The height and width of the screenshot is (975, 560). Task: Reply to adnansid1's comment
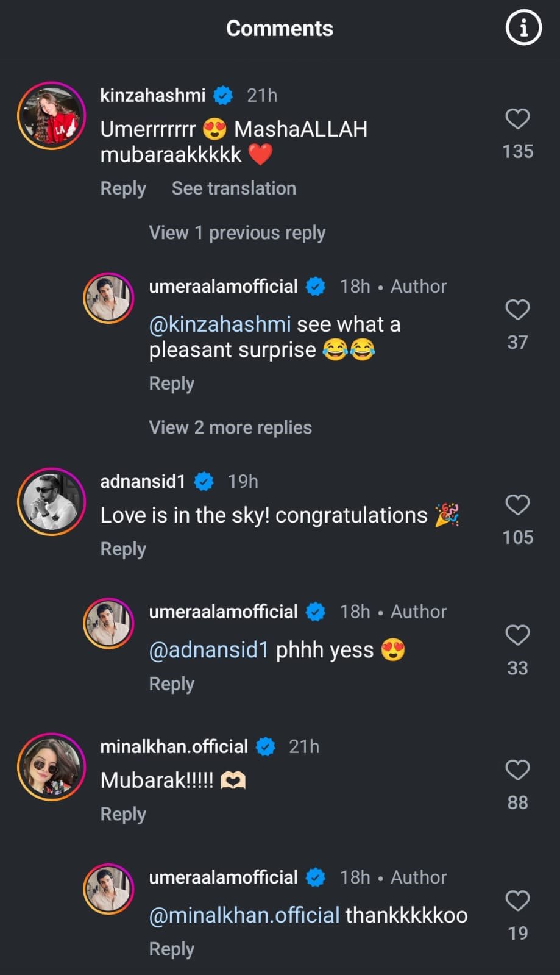pyautogui.click(x=123, y=549)
